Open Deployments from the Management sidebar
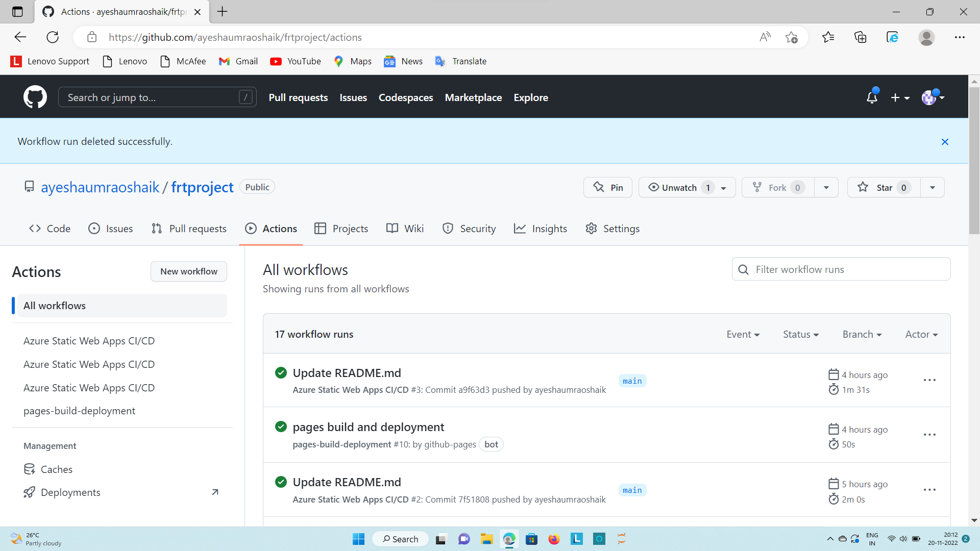Screen dimensions: 980x551 pyautogui.click(x=70, y=492)
